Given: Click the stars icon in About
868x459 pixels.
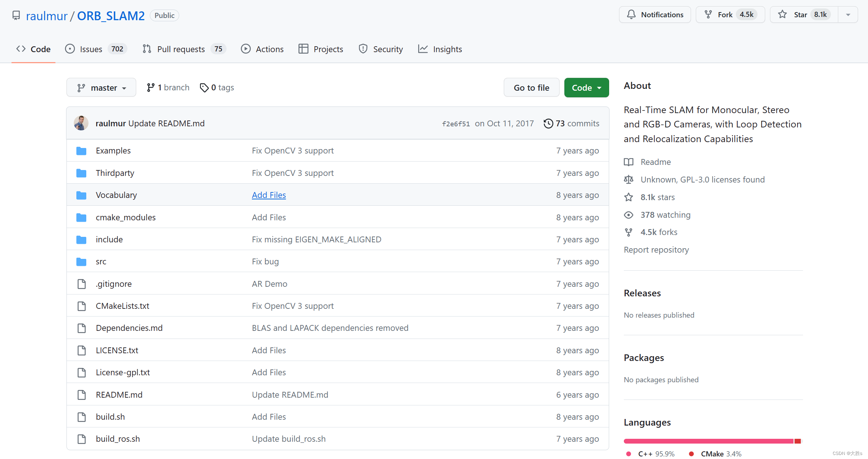Looking at the screenshot, I should pyautogui.click(x=629, y=197).
